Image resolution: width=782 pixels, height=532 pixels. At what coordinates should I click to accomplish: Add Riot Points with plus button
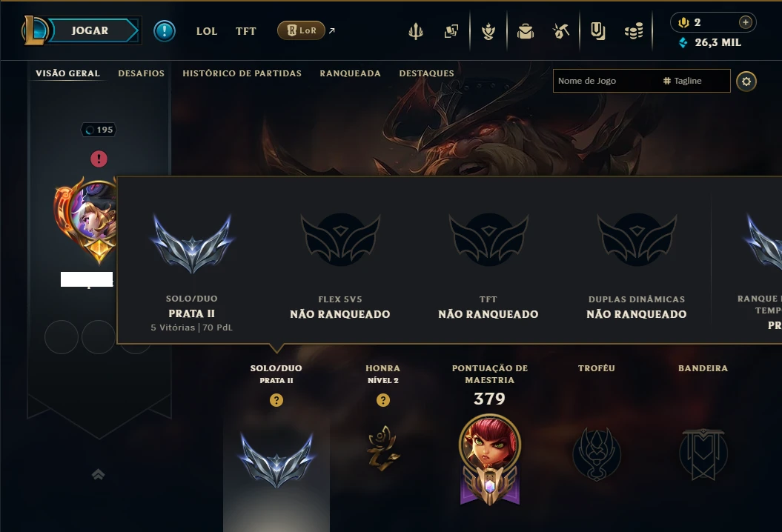745,22
